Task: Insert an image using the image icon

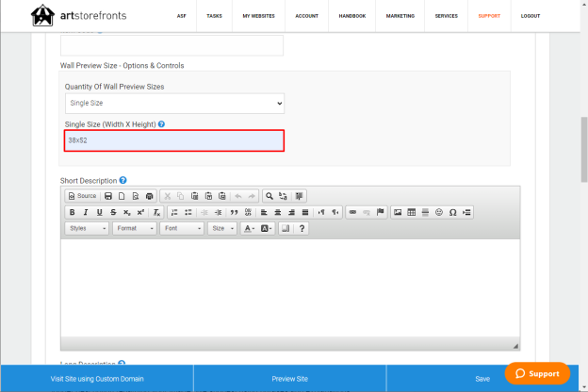Action: click(398, 212)
